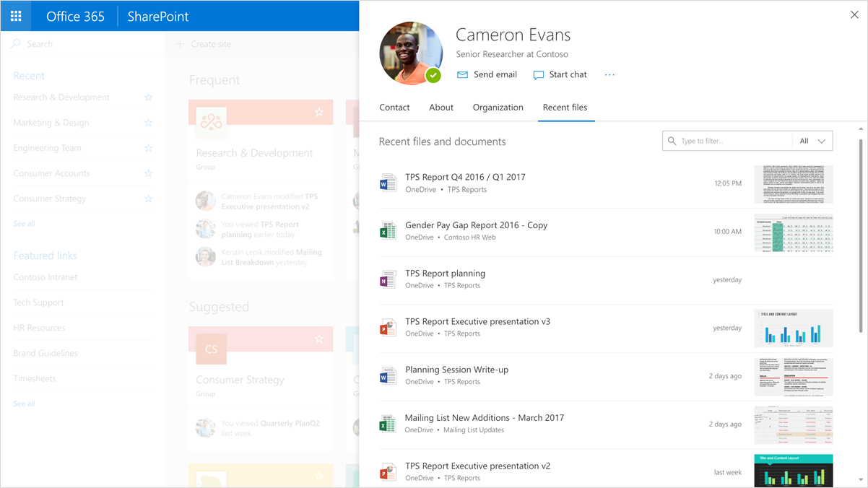Open the Word icon for TPS Report Q4
This screenshot has width=868, height=488.
(x=388, y=182)
